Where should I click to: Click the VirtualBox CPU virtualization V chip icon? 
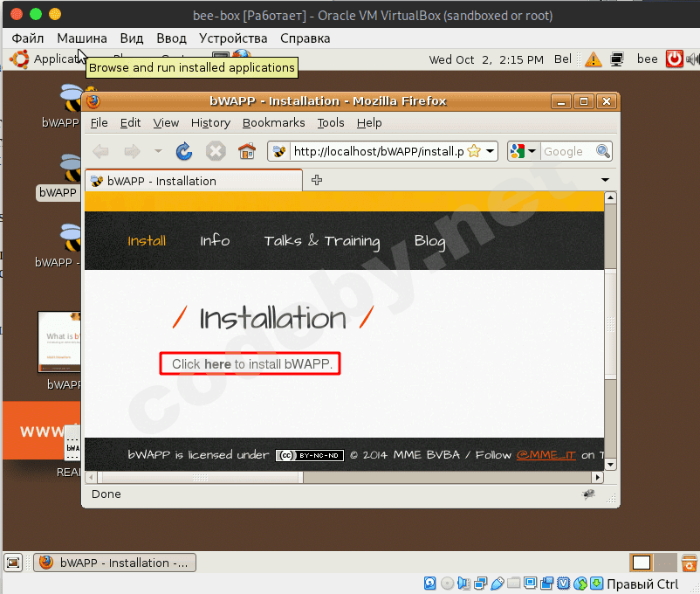[x=563, y=584]
